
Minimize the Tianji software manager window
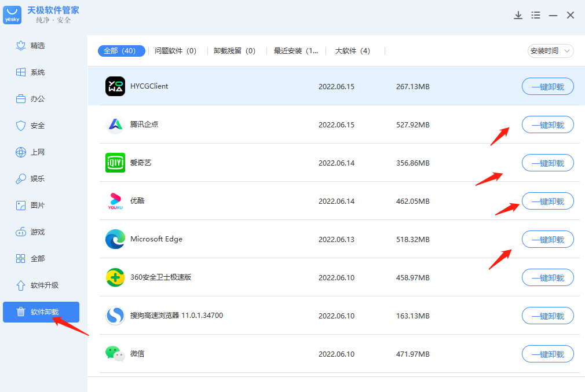(x=553, y=15)
